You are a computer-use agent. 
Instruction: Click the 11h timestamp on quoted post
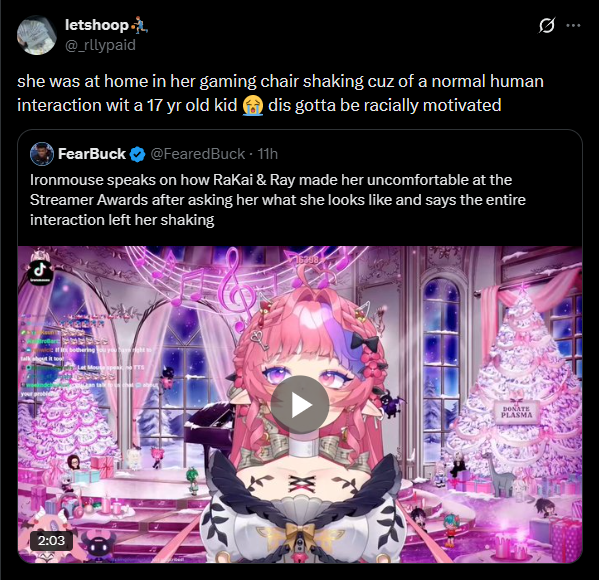pos(268,154)
